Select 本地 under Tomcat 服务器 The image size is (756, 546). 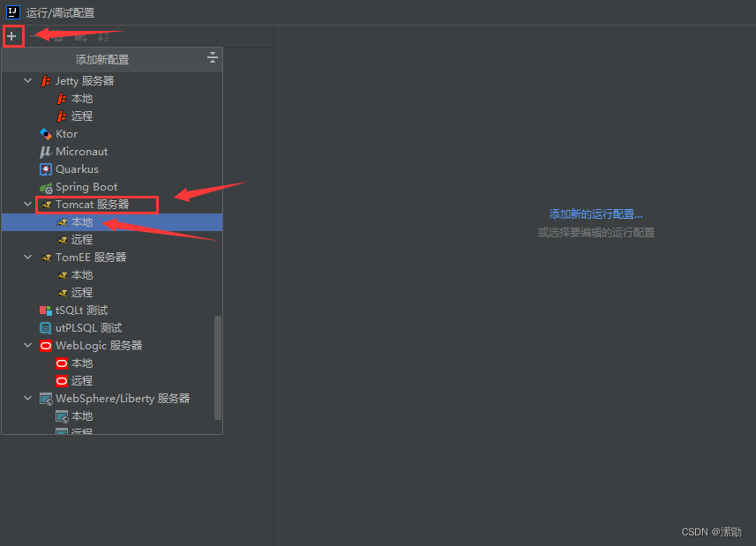pos(112,222)
